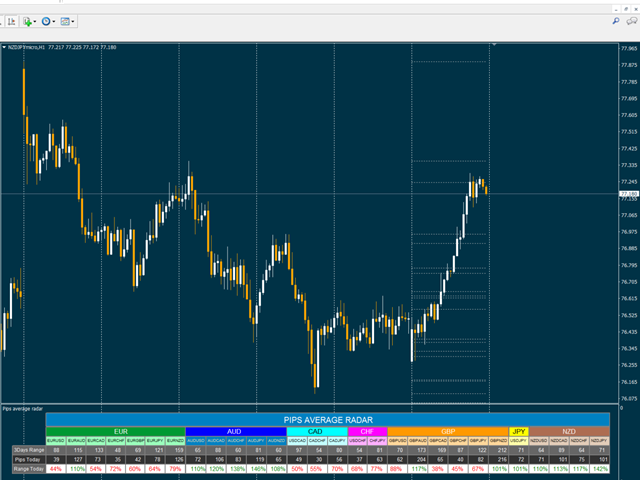This screenshot has width=640, height=480.
Task: Click the Indicators list icon with green plus
Action: click(27, 22)
